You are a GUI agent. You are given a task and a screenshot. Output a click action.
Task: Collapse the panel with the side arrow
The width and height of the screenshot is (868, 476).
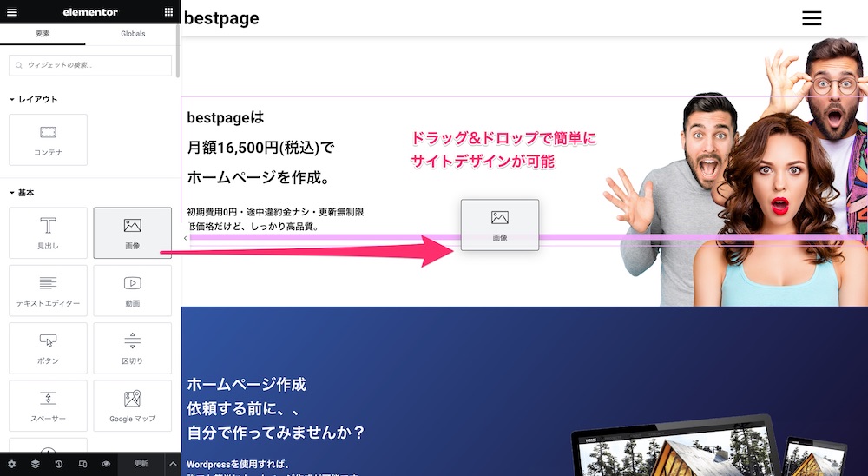pyautogui.click(x=186, y=238)
